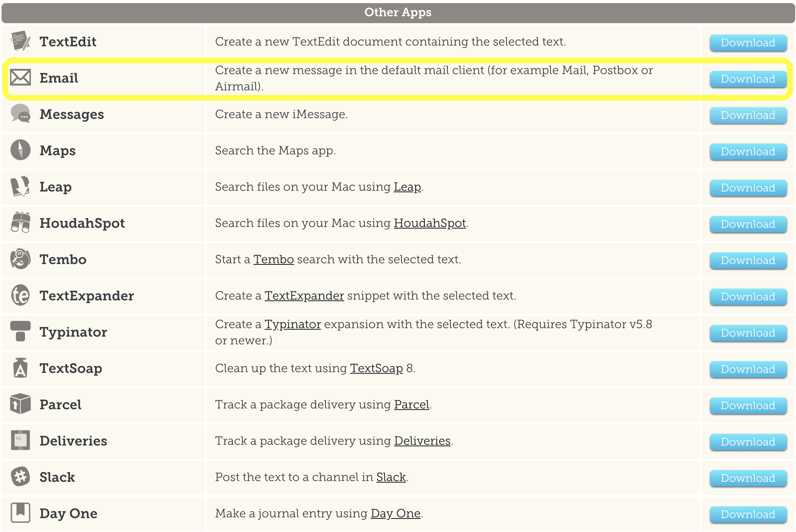Click 'Create a new iMessage.' description

click(281, 114)
